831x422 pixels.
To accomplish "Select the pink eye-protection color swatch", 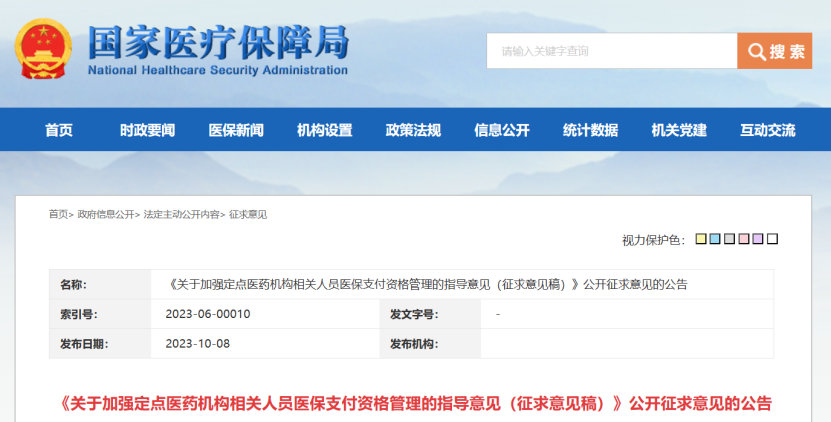I will pyautogui.click(x=744, y=239).
